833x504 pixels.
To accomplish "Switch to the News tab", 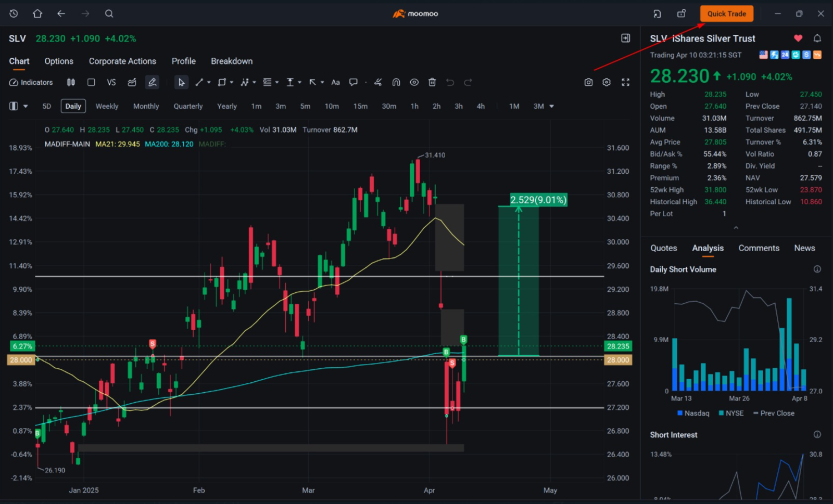I will click(804, 248).
